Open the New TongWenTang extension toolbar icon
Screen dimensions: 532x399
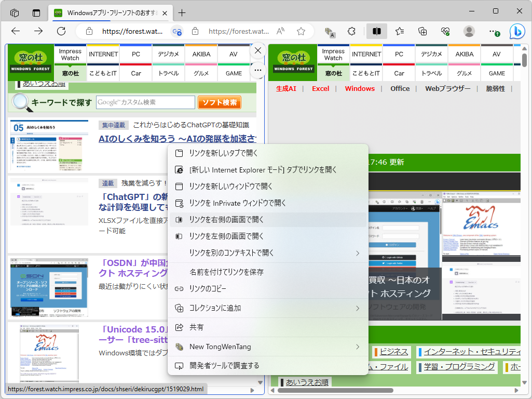pos(330,32)
